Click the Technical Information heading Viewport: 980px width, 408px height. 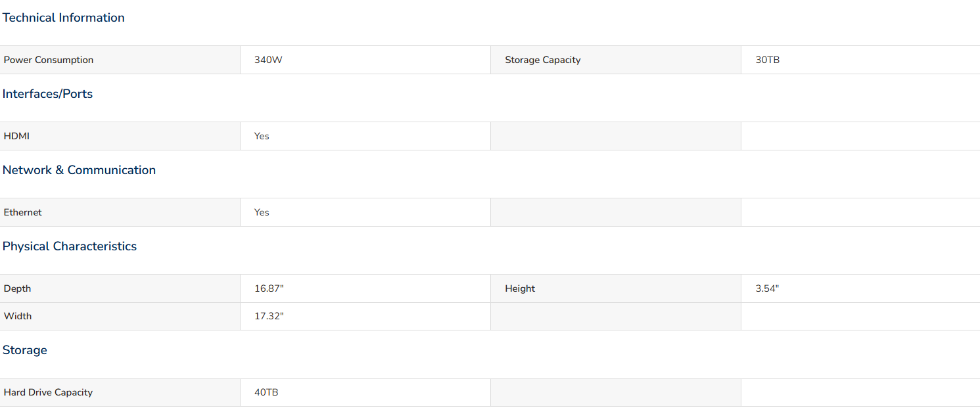pos(64,18)
